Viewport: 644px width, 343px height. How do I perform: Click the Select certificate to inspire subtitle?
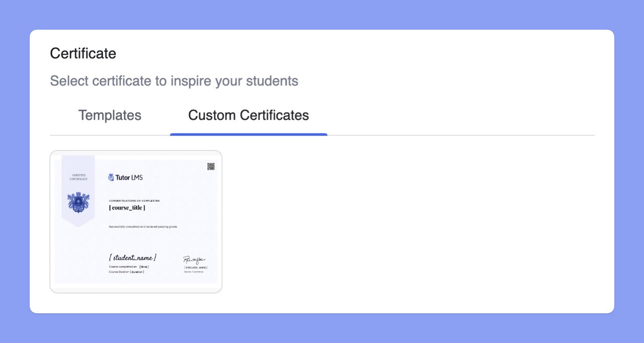click(174, 81)
